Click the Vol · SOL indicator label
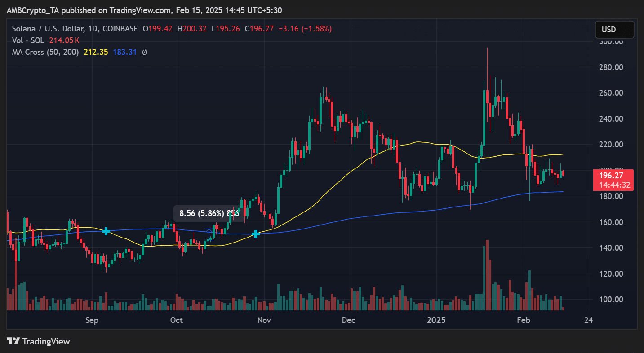This screenshot has height=353, width=644. click(28, 40)
